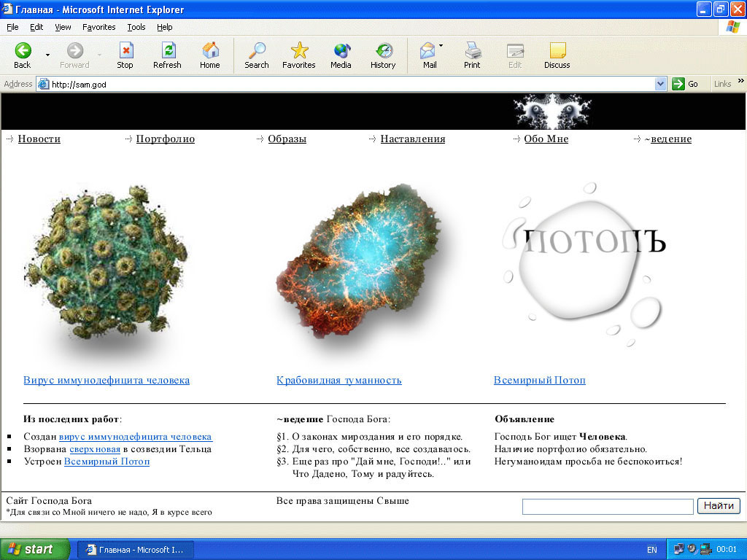Show the History pane
This screenshot has height=560, width=747.
coord(383,55)
